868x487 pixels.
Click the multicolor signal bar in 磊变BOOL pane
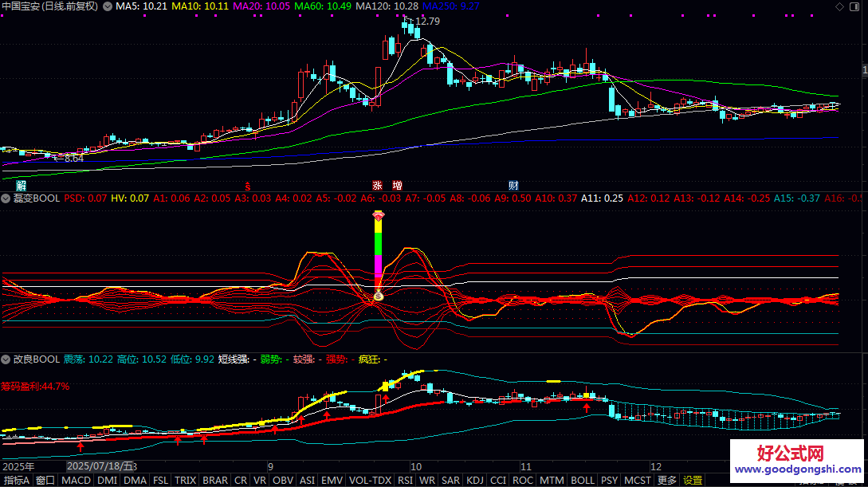(378, 247)
